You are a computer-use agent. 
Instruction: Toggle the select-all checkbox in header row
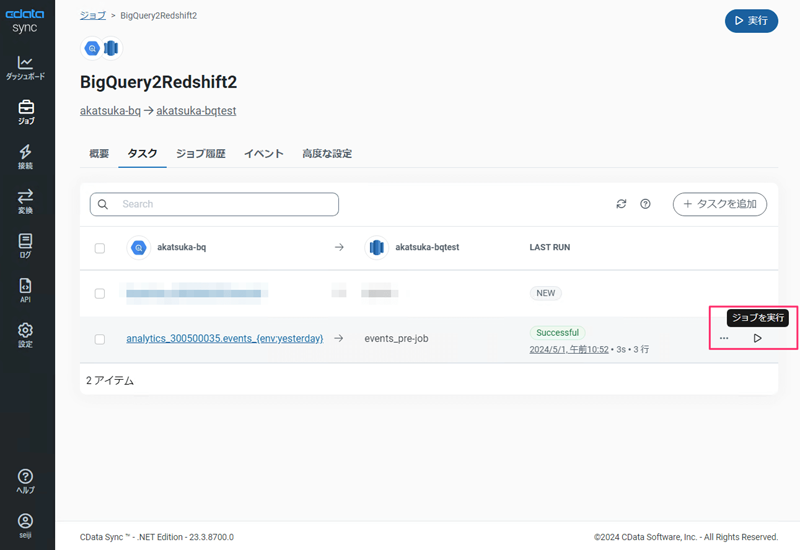click(100, 248)
